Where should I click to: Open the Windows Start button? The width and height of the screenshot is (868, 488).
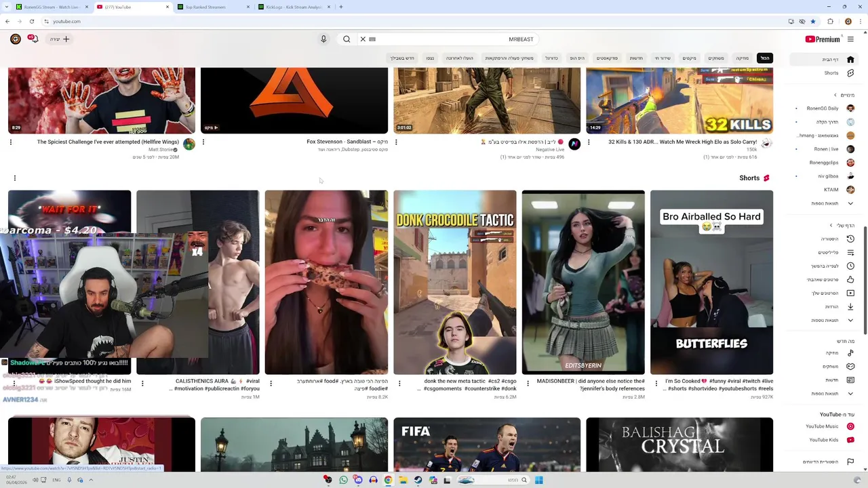tap(538, 480)
